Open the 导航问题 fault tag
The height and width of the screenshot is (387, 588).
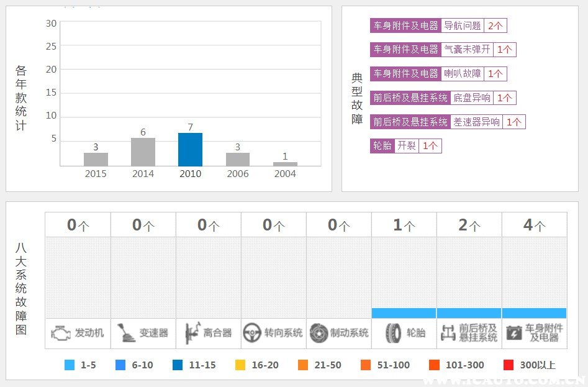[x=462, y=25]
